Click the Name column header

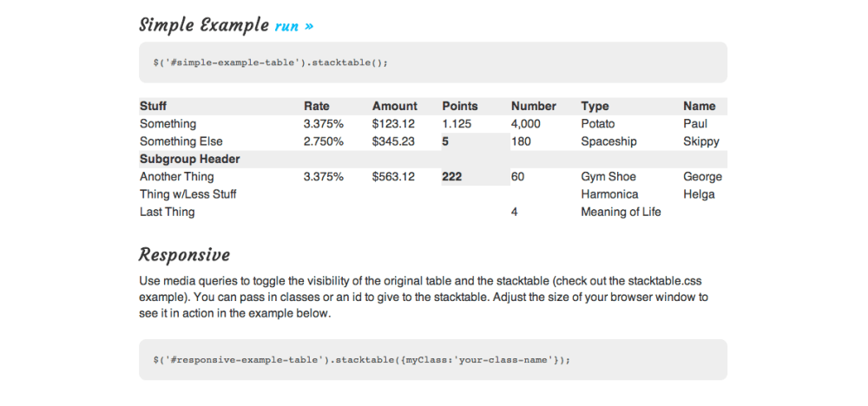(x=699, y=106)
